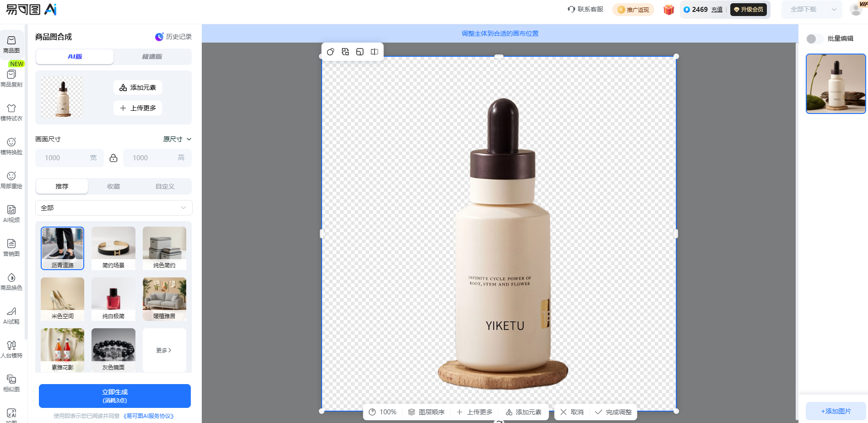Open the 局部重绘 sidebar tool

(x=11, y=180)
